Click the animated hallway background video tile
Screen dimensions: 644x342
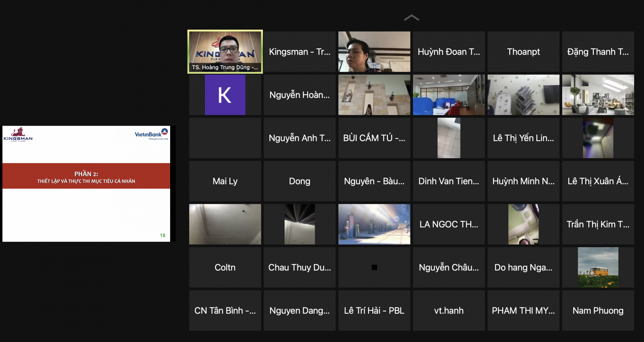tap(374, 224)
